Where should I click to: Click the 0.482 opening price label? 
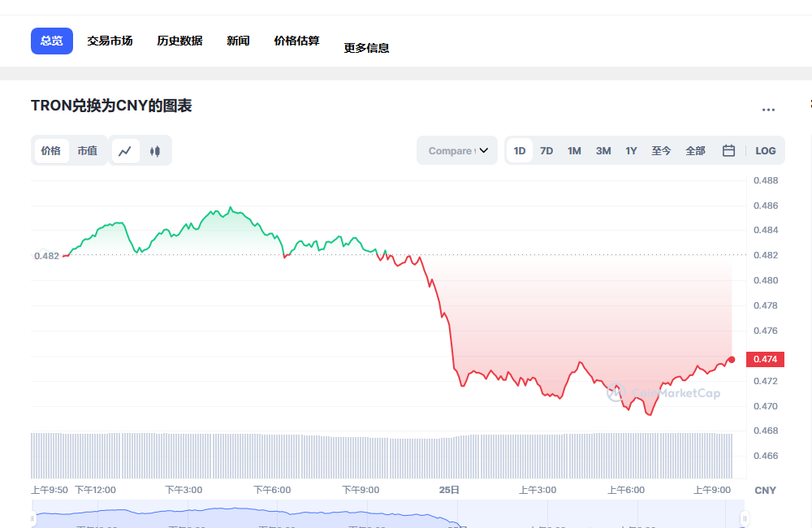click(x=46, y=256)
